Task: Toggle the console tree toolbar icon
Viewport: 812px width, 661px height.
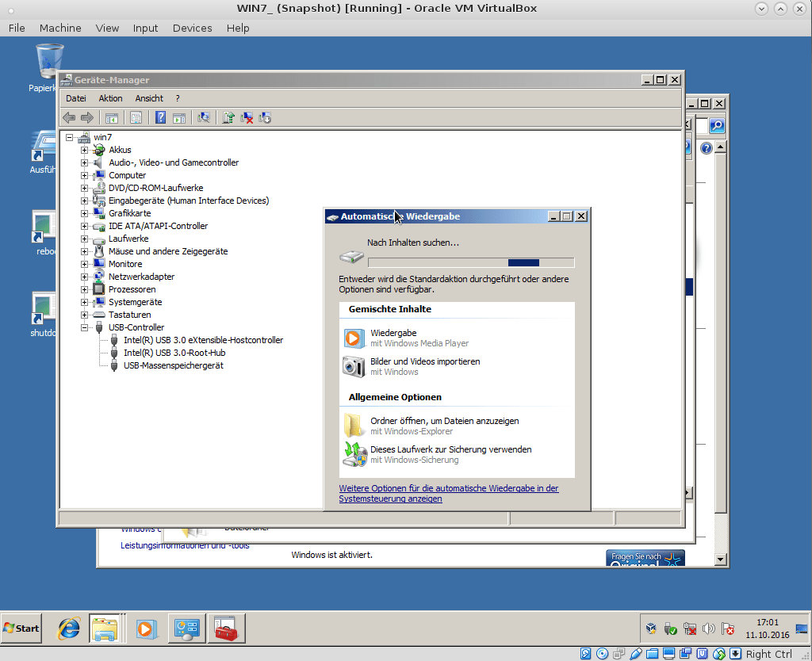Action: 112,118
